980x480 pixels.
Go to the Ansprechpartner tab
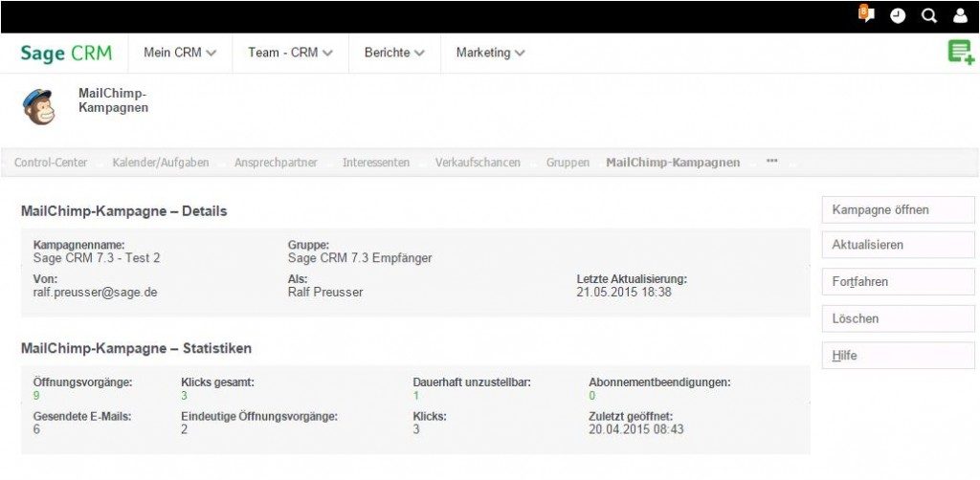coord(276,163)
